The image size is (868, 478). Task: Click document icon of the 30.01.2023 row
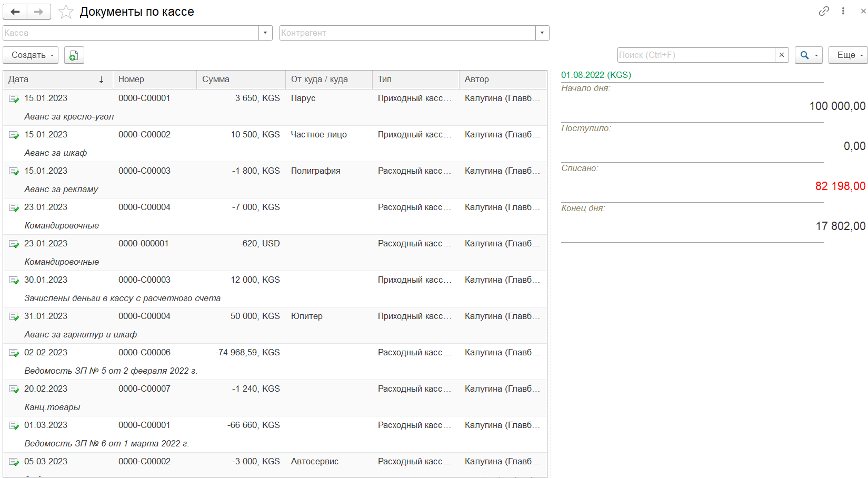click(14, 280)
